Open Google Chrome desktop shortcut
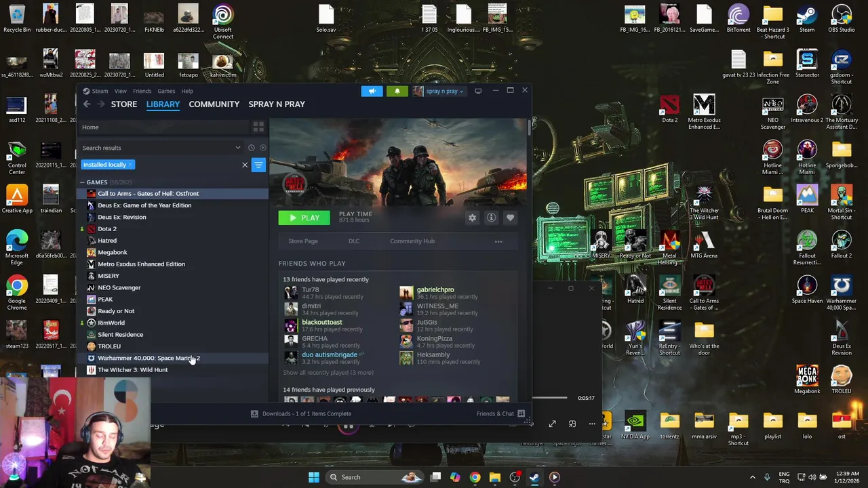Image resolution: width=868 pixels, height=488 pixels. pos(17,293)
